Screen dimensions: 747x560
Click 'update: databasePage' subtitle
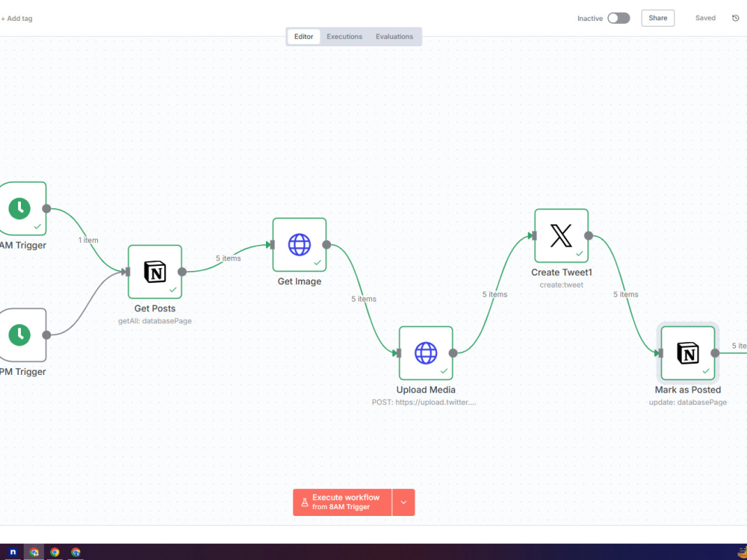coord(688,402)
